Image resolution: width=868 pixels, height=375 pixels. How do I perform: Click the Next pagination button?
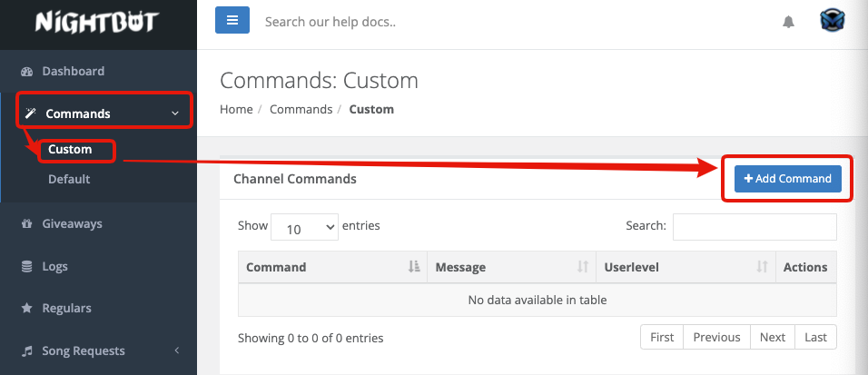(772, 337)
